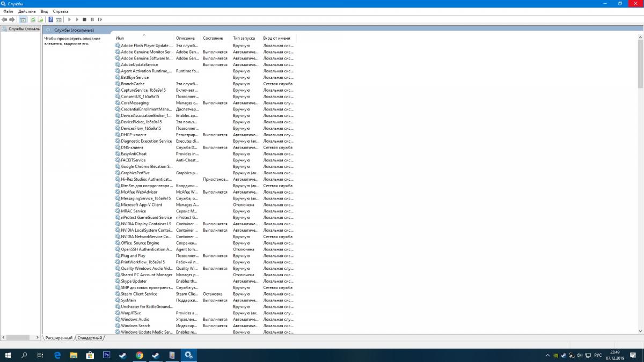Select the Adobe Flash Player Update service row
The width and height of the screenshot is (644, 362).
205,46
